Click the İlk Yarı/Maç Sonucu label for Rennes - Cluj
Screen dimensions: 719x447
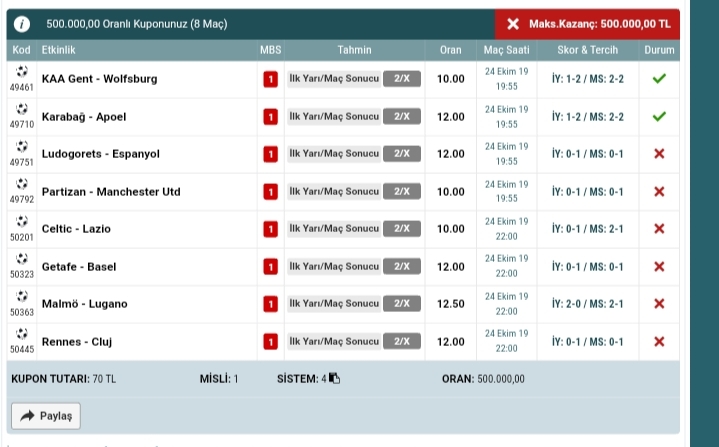(334, 341)
